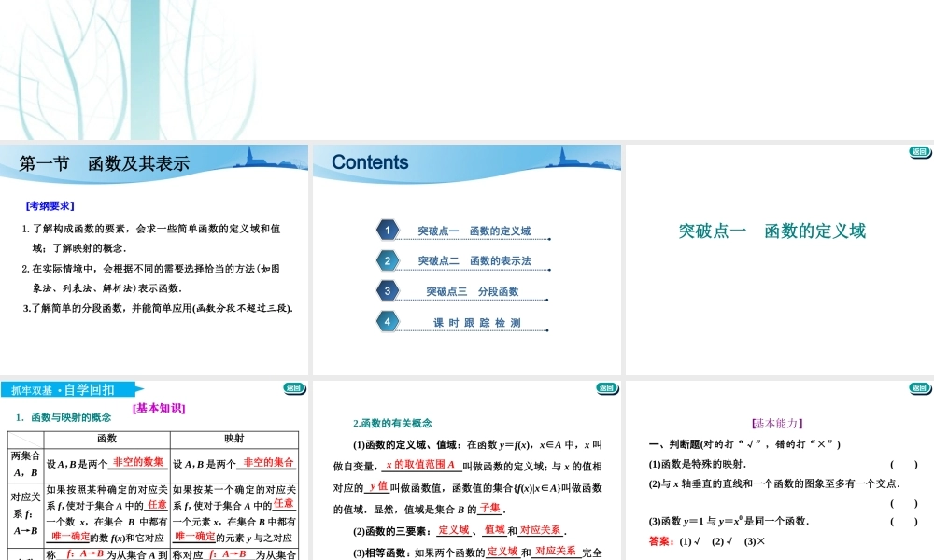Select hexagon number 2 in the Contents list

[388, 260]
